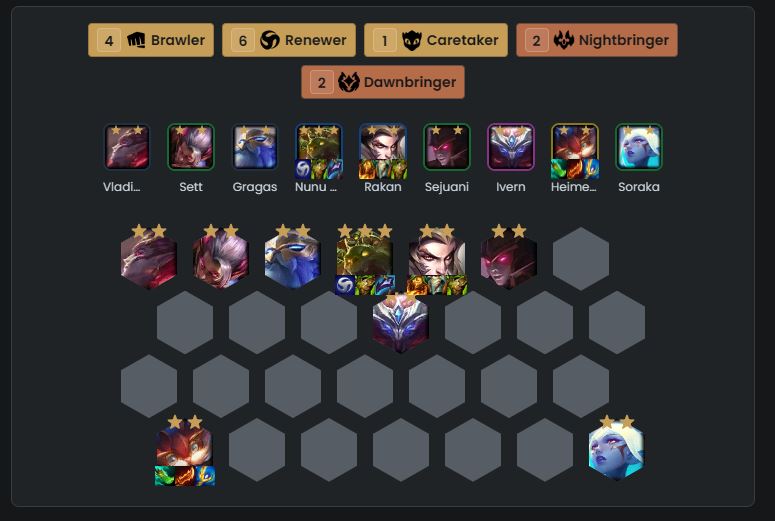775x521 pixels.
Task: Click Sett's portrait in the champion row
Action: (x=191, y=147)
